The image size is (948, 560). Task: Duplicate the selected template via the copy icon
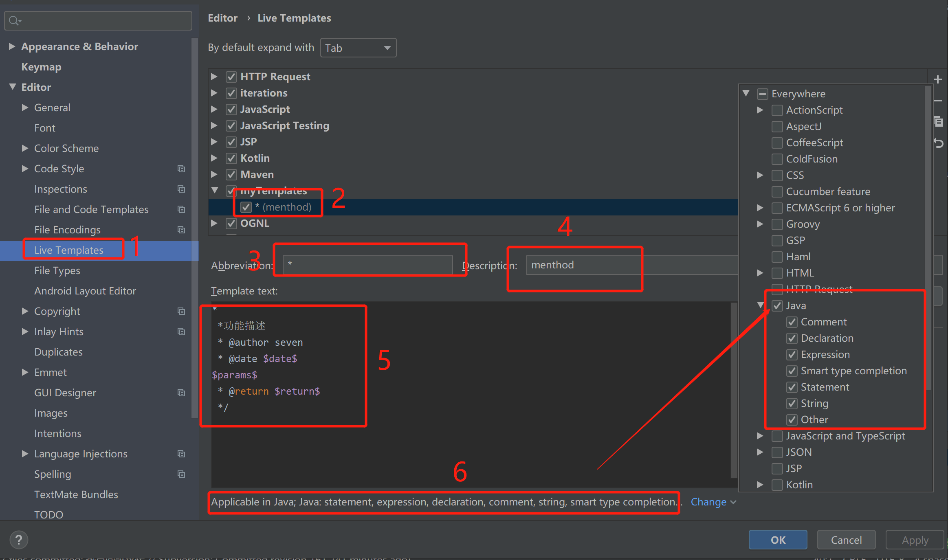click(x=938, y=121)
